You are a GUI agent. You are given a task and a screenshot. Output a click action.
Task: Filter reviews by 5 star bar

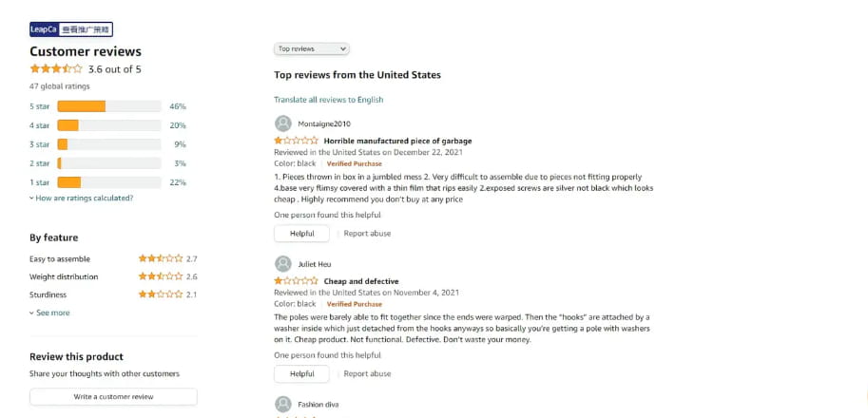[108, 106]
